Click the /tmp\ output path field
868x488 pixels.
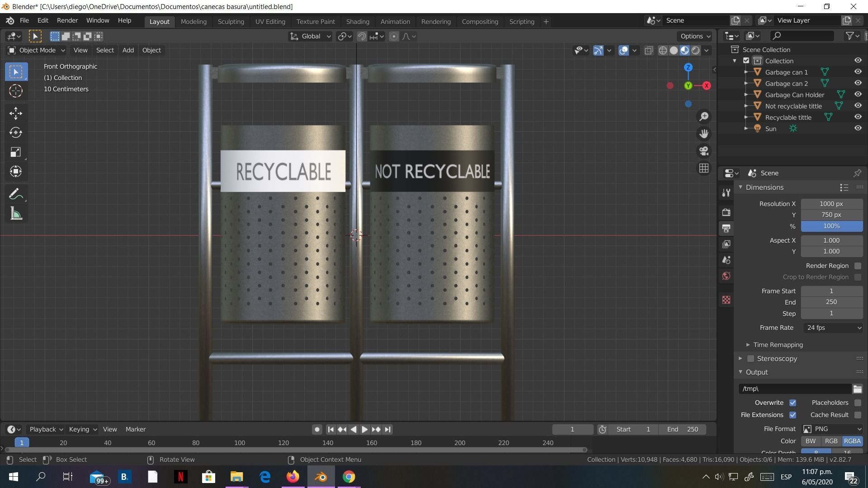pyautogui.click(x=795, y=389)
